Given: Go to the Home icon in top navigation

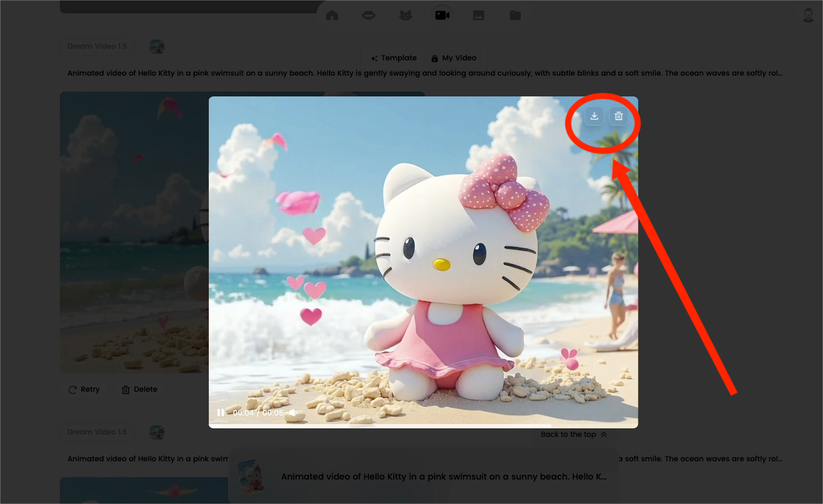Looking at the screenshot, I should point(332,15).
